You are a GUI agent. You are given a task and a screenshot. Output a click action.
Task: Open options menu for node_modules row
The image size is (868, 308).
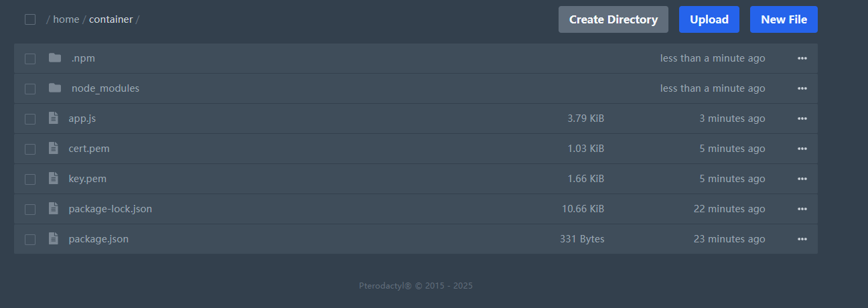point(802,88)
